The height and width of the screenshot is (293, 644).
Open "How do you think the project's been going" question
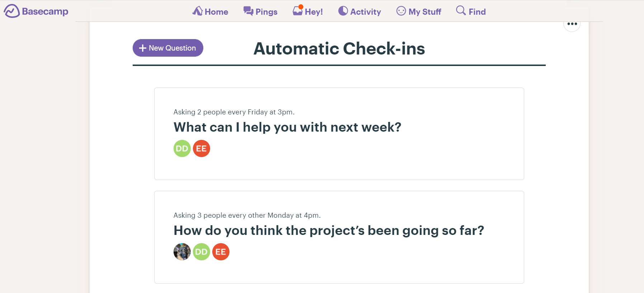click(x=328, y=231)
